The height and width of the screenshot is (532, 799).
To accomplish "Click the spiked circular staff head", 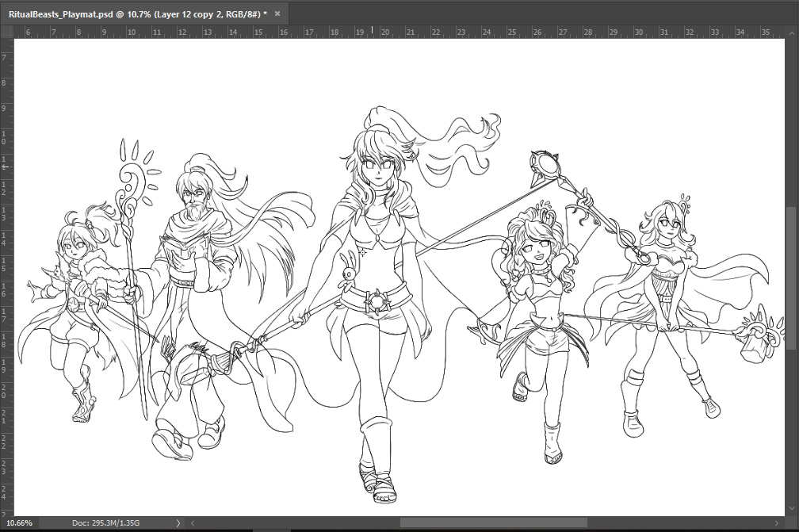I will [545, 164].
